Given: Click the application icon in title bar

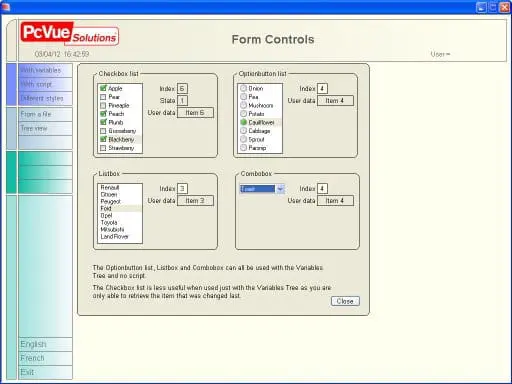Looking at the screenshot, I should click(6, 7).
